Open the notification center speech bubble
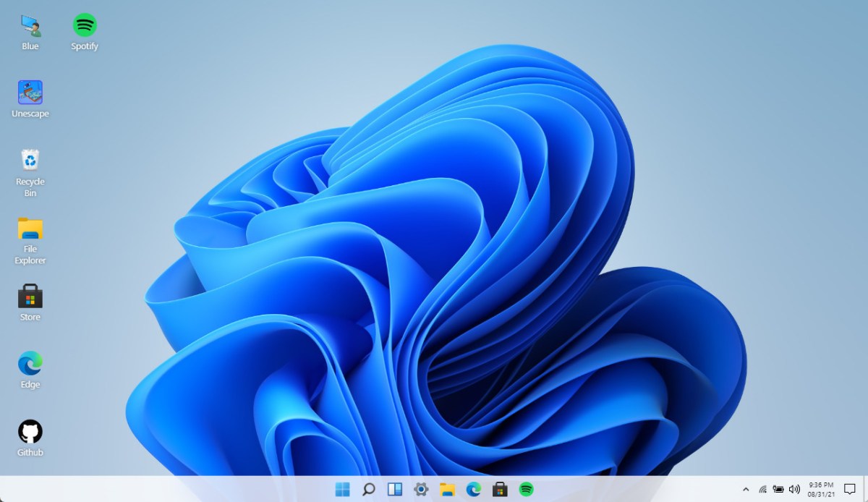 coord(850,490)
